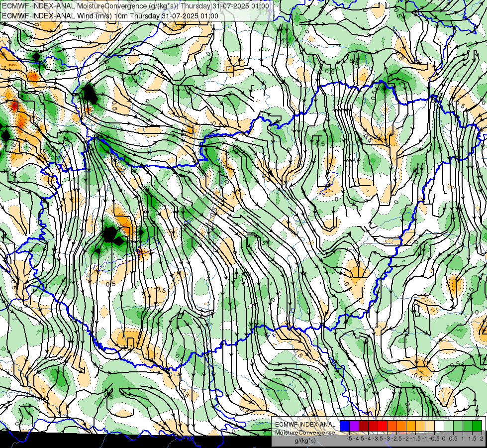Click the legend tick label 1.5
The width and height of the screenshot is (487, 448).
click(x=473, y=439)
